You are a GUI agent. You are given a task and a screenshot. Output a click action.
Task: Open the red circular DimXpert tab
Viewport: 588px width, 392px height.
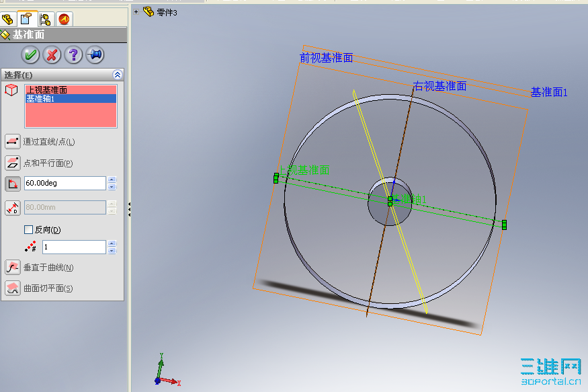(64, 19)
